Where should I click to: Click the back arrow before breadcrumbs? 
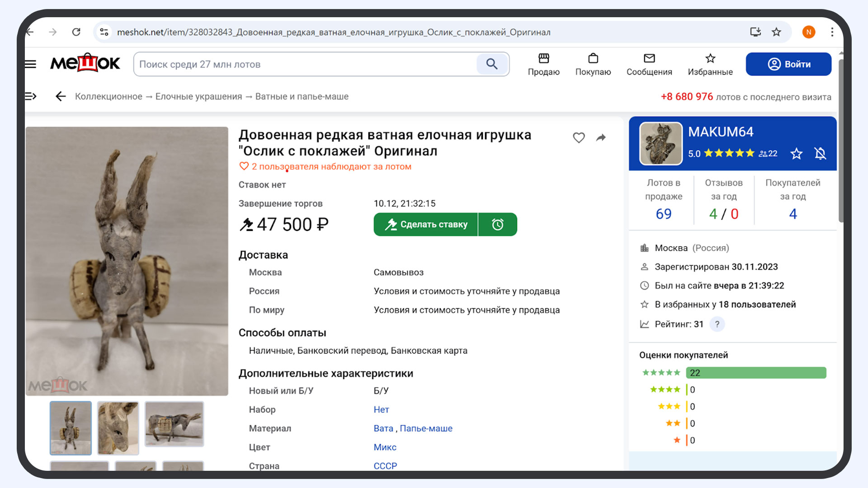61,96
